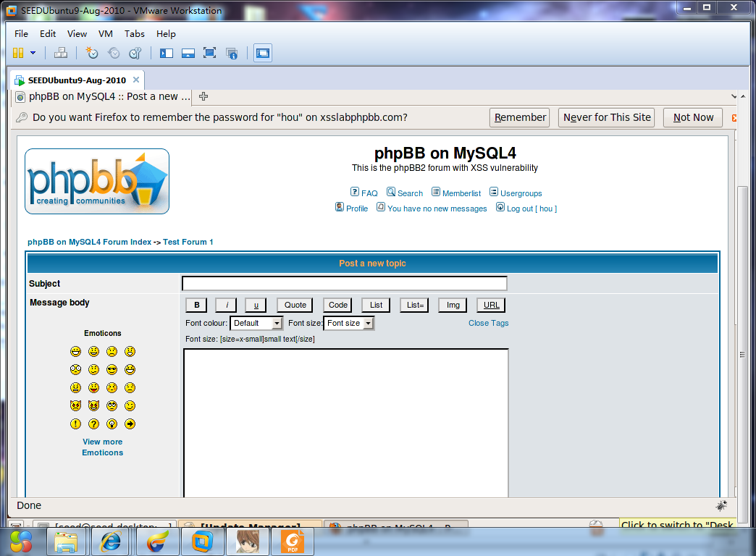Image resolution: width=756 pixels, height=556 pixels.
Task: Click the Img BBCode button
Action: [453, 306]
